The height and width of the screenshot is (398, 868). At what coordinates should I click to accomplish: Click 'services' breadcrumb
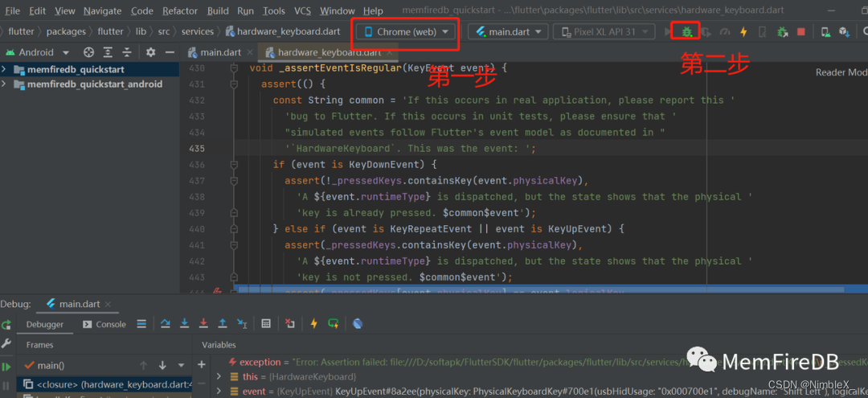[x=198, y=31]
